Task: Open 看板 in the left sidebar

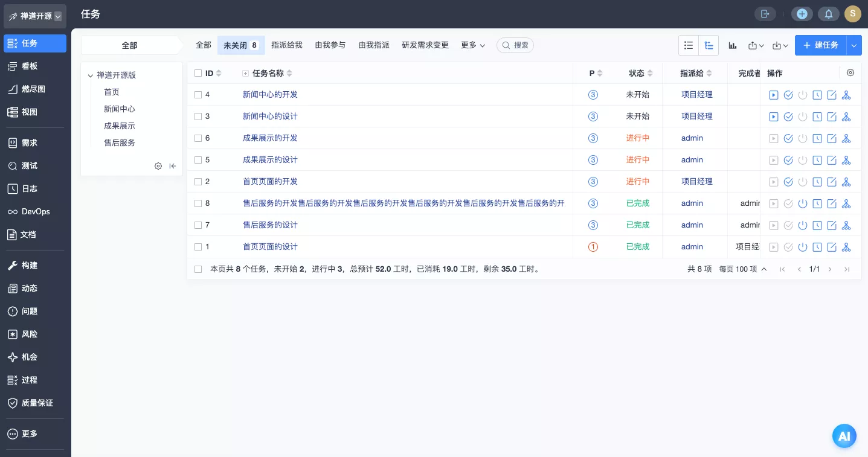Action: tap(30, 66)
